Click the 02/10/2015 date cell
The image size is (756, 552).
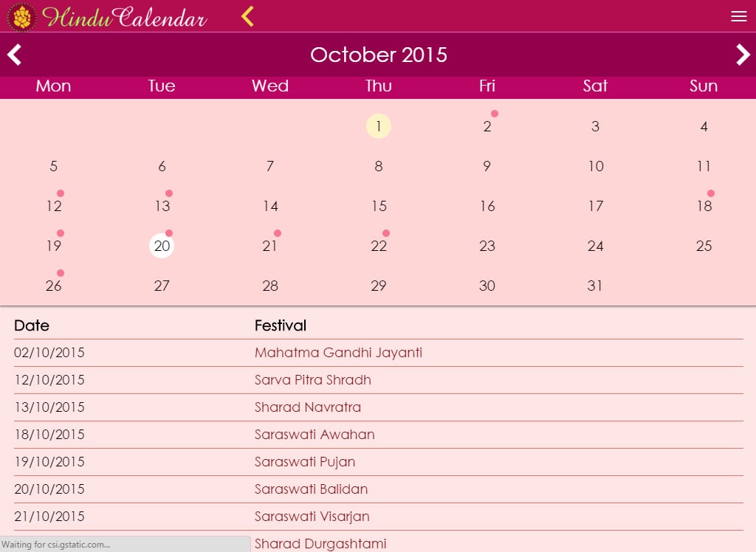[49, 353]
